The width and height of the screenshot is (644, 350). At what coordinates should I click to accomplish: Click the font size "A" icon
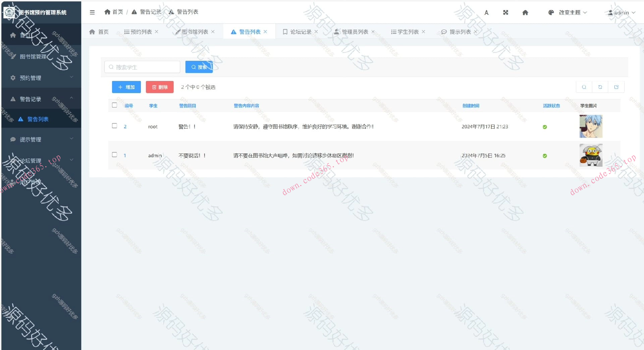[486, 12]
